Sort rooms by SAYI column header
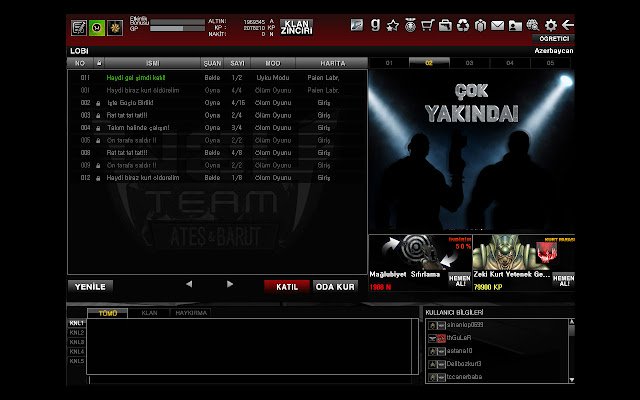 [237, 63]
